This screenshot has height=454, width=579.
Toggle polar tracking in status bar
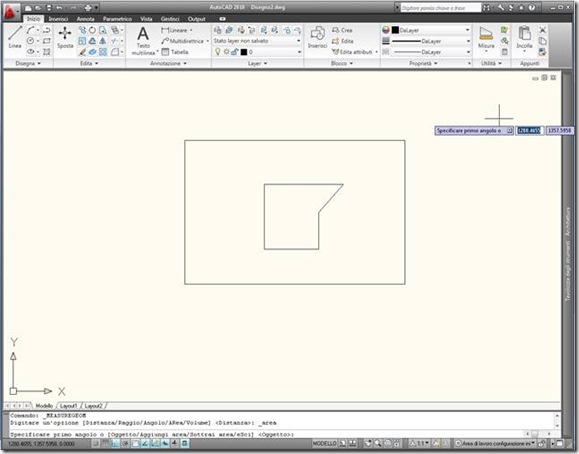(x=126, y=443)
